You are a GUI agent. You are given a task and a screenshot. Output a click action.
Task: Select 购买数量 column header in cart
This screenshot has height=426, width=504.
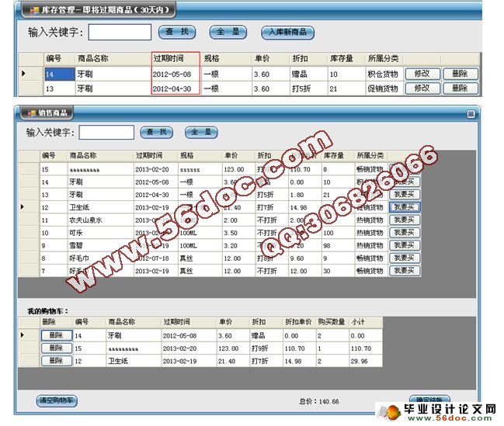(x=332, y=321)
